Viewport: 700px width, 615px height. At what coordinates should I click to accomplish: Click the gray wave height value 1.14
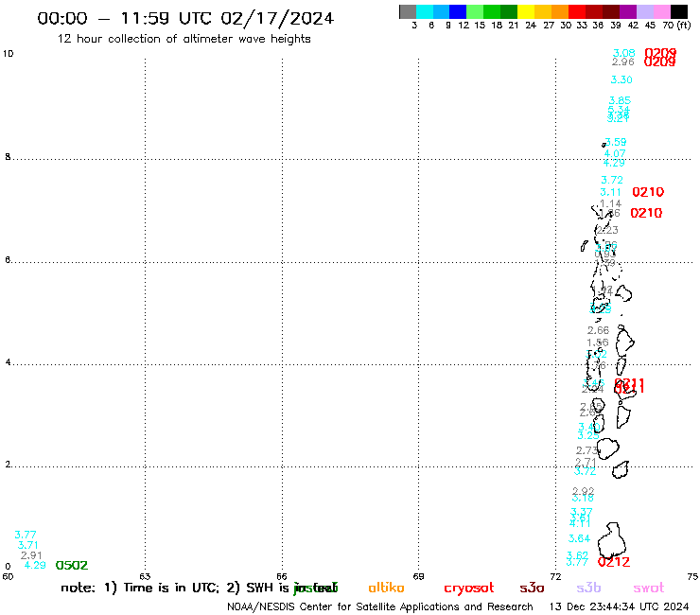tap(611, 203)
